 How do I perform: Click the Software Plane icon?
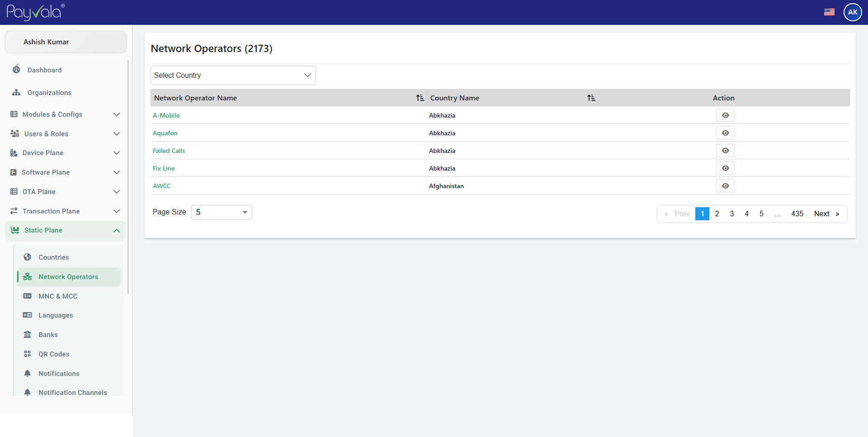click(x=14, y=172)
